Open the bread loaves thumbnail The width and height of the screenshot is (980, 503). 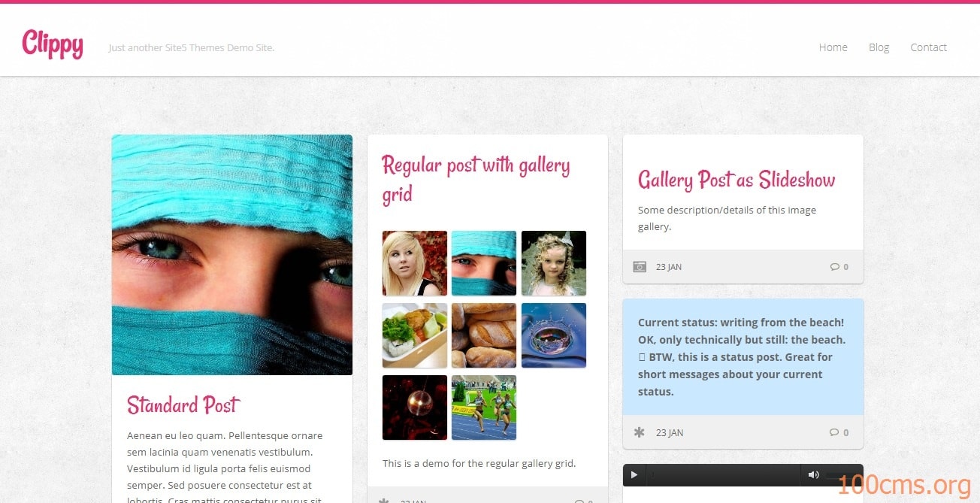[484, 335]
